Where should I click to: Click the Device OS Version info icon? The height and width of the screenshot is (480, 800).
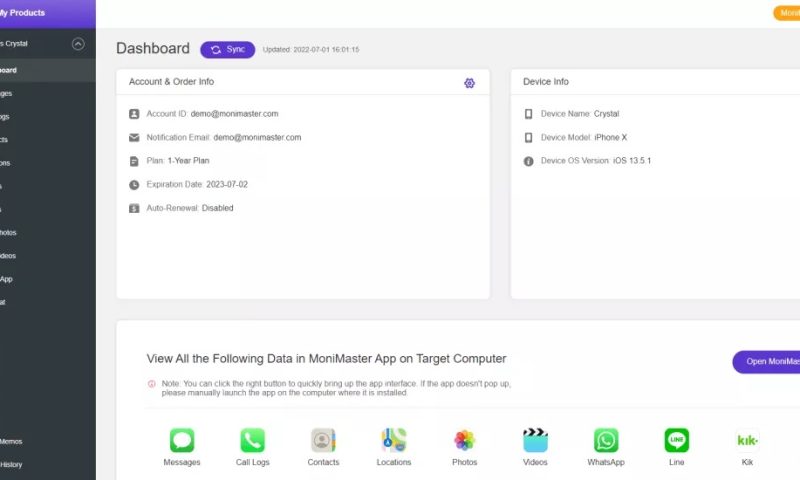529,161
